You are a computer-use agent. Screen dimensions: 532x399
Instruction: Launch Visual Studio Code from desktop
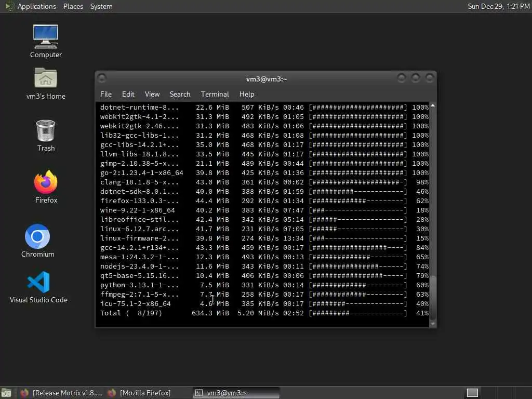click(38, 287)
